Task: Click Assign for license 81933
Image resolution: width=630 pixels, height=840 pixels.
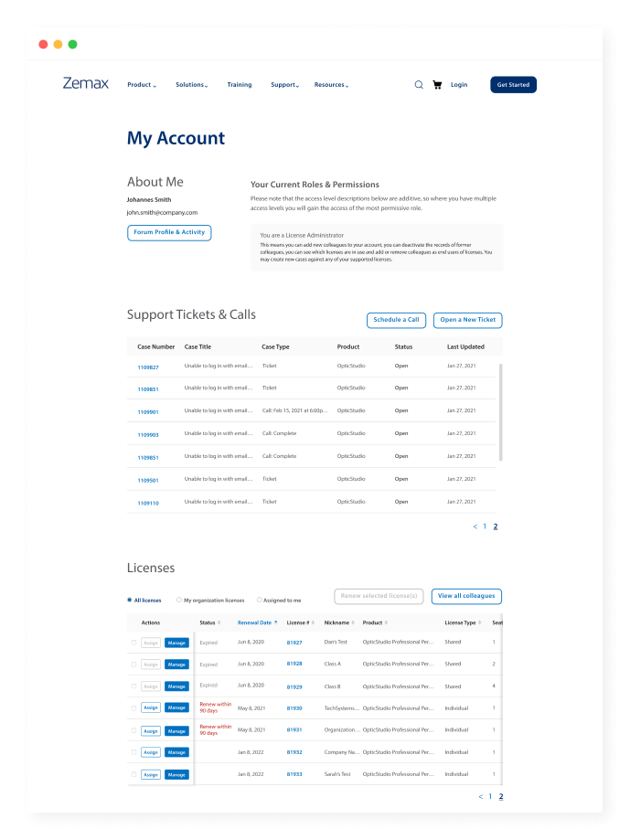Action: [x=151, y=774]
